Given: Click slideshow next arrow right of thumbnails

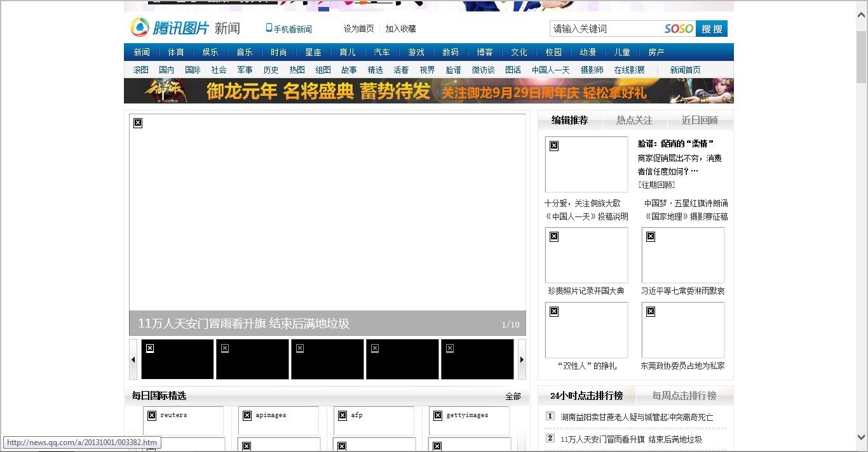Looking at the screenshot, I should coord(522,359).
